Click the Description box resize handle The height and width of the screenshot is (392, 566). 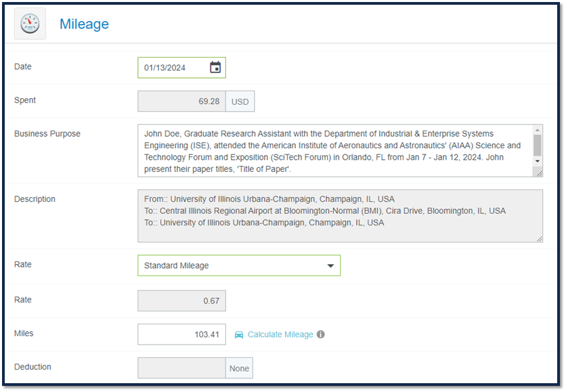point(539,238)
